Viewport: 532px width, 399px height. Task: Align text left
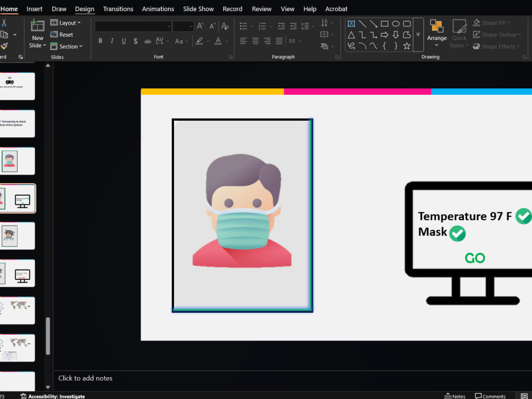[x=243, y=41]
